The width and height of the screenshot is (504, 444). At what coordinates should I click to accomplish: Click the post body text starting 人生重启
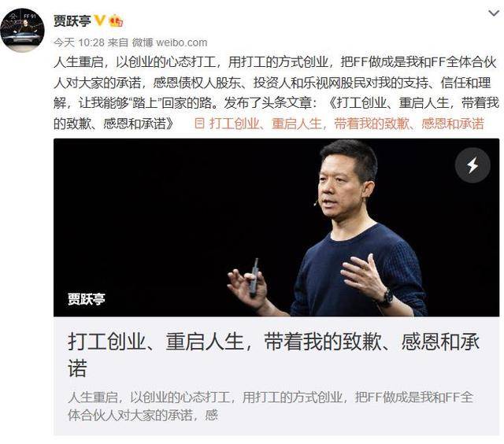pos(276,93)
